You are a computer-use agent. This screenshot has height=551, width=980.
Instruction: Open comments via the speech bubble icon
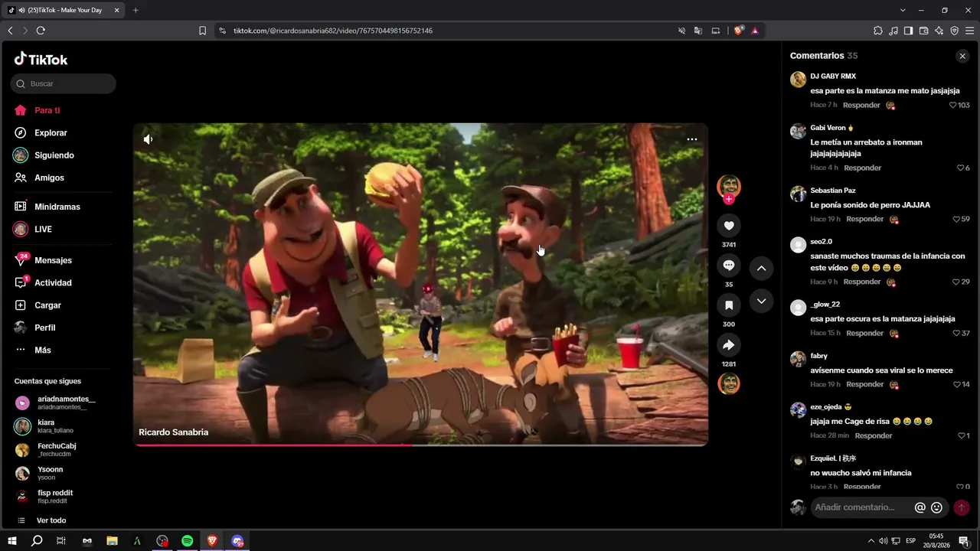coord(729,266)
